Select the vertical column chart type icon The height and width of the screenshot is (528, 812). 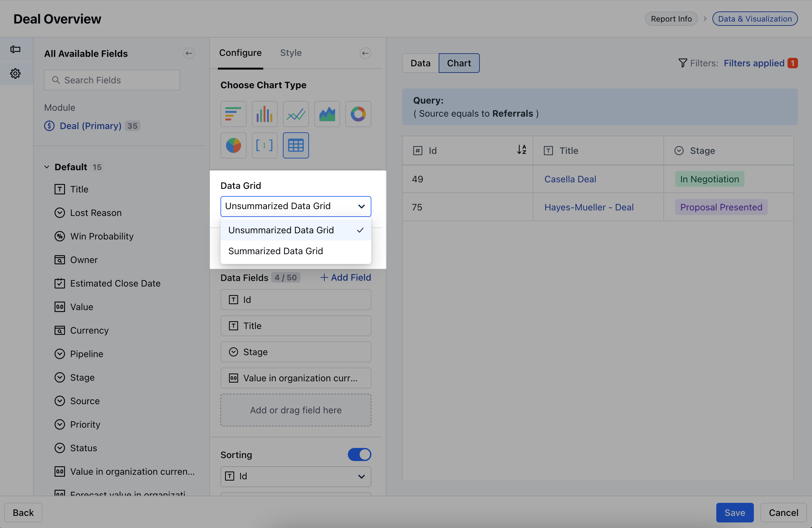click(x=265, y=114)
